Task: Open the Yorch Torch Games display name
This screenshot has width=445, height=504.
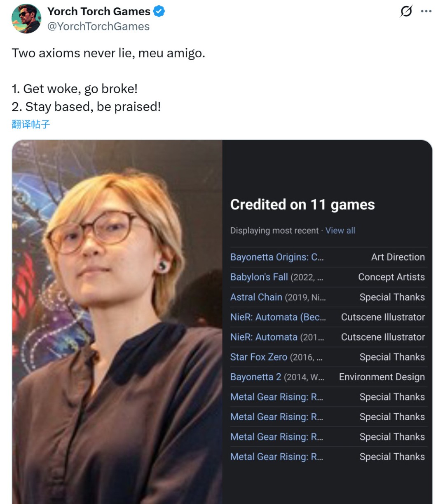Action: click(99, 12)
